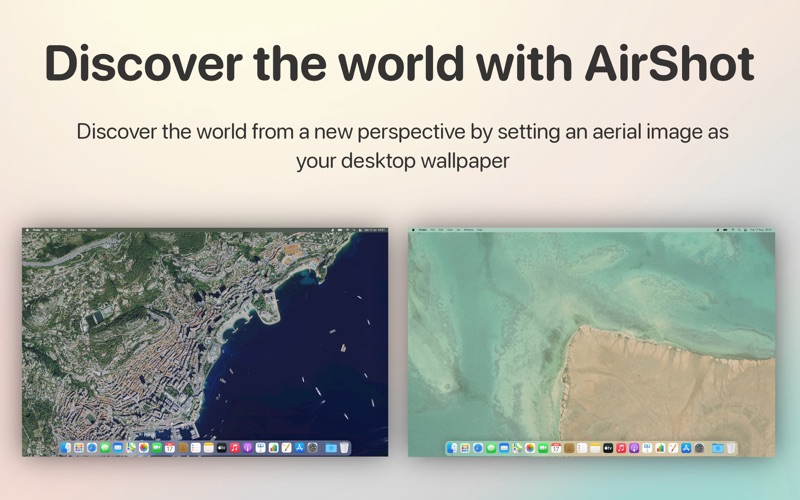Click the menu bar clock on city wallpaper desktop

pos(375,230)
